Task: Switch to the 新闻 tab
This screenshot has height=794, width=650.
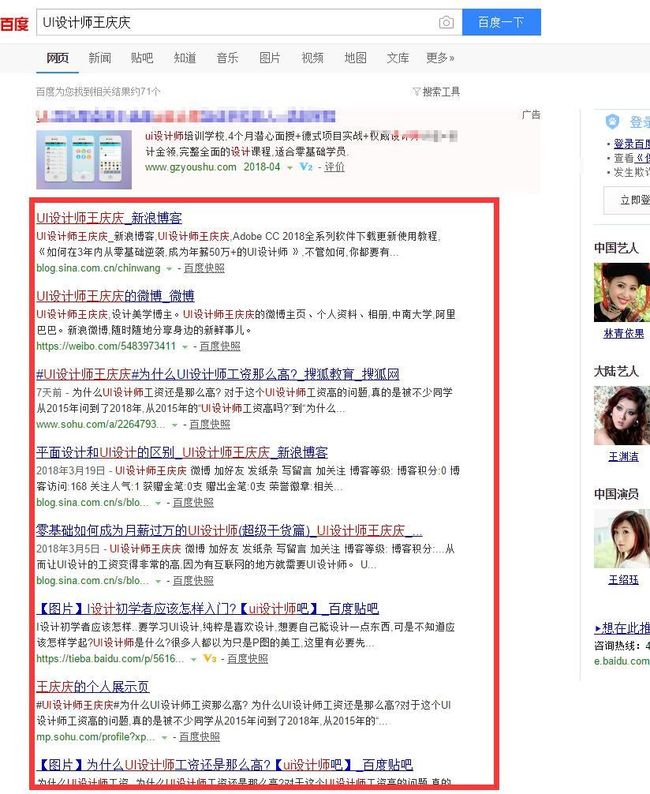Action: pyautogui.click(x=100, y=58)
